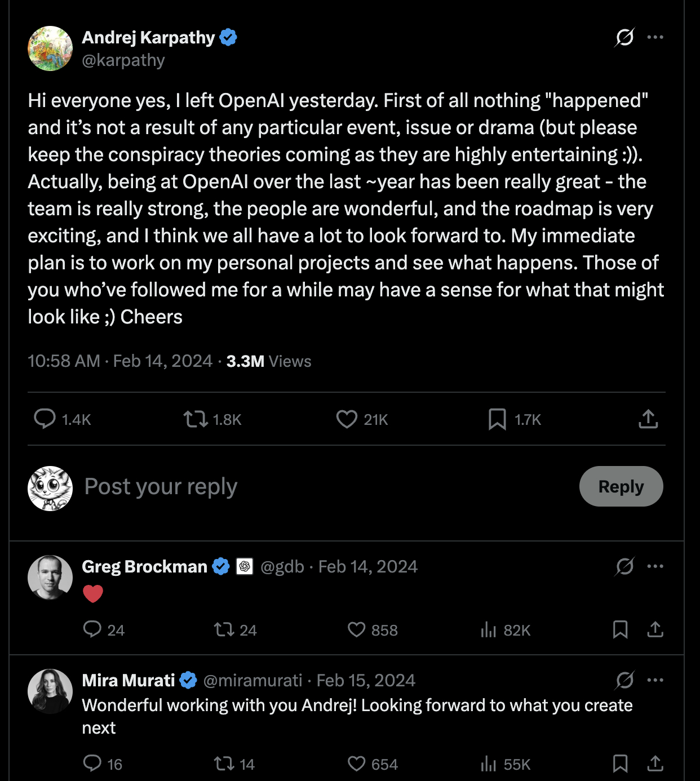Share Karpathy's main post
The width and height of the screenshot is (700, 781).
[648, 419]
